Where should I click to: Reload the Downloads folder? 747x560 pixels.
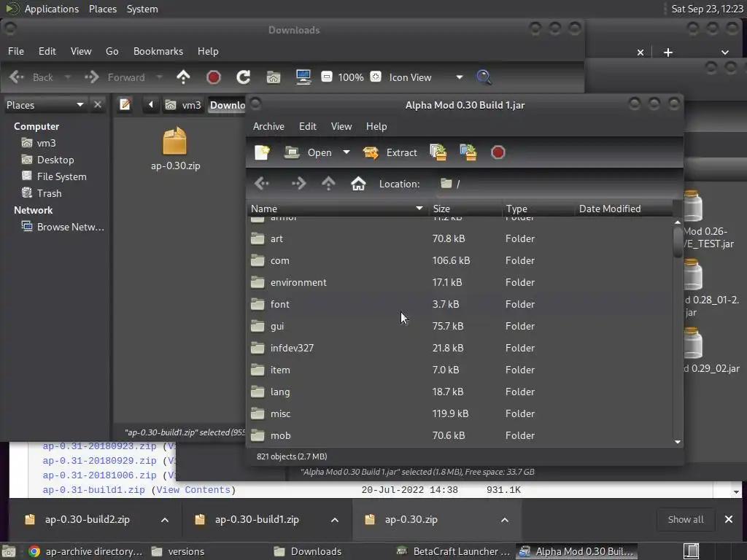(x=244, y=77)
